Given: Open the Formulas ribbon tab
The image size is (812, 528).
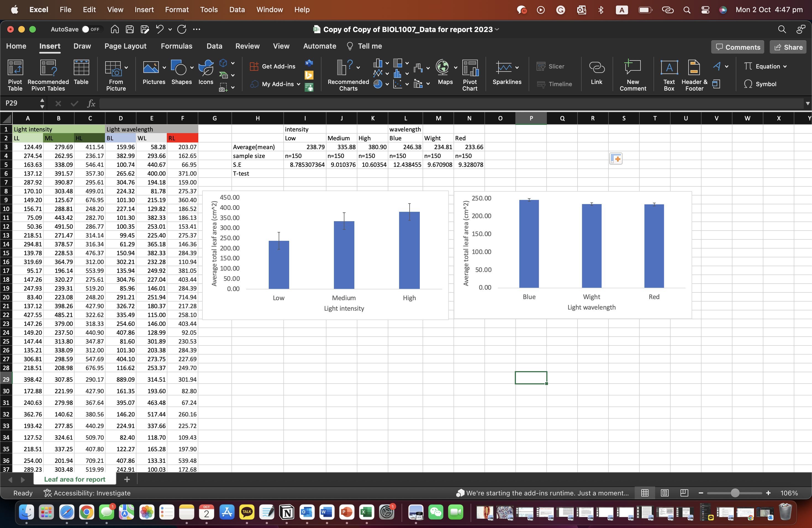Looking at the screenshot, I should coord(176,46).
